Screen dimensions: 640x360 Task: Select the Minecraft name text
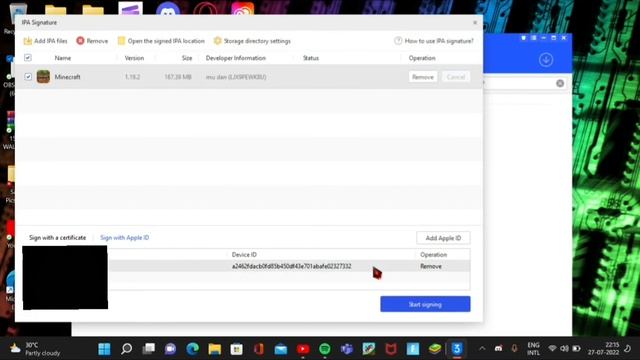[x=67, y=77]
